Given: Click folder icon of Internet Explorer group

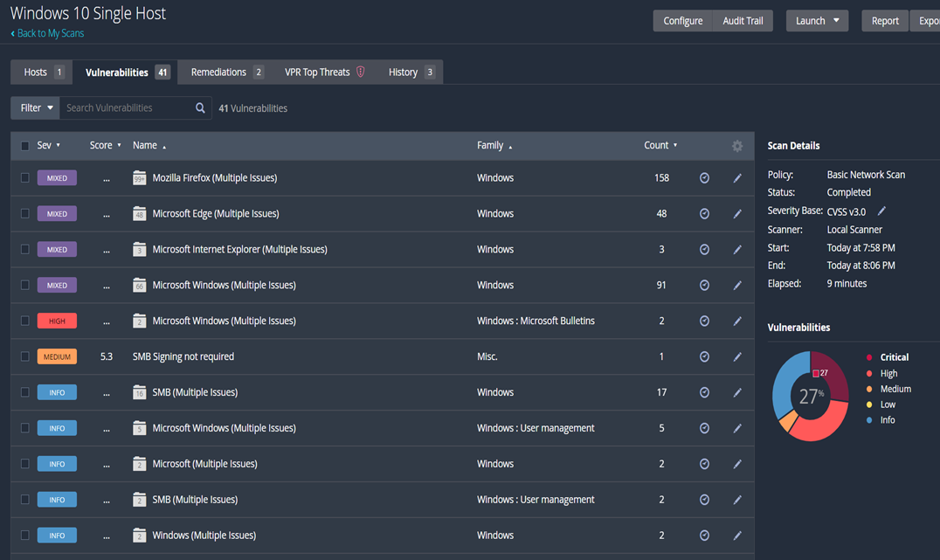Looking at the screenshot, I should pyautogui.click(x=139, y=249).
